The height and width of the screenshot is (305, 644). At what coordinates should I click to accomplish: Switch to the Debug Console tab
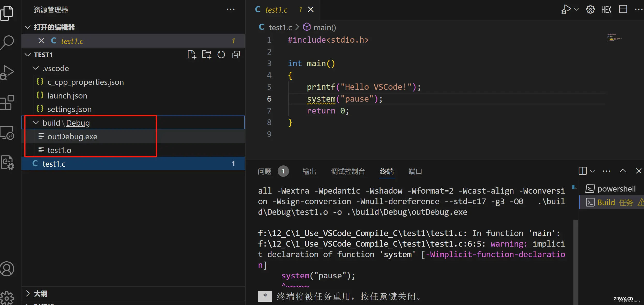point(348,171)
